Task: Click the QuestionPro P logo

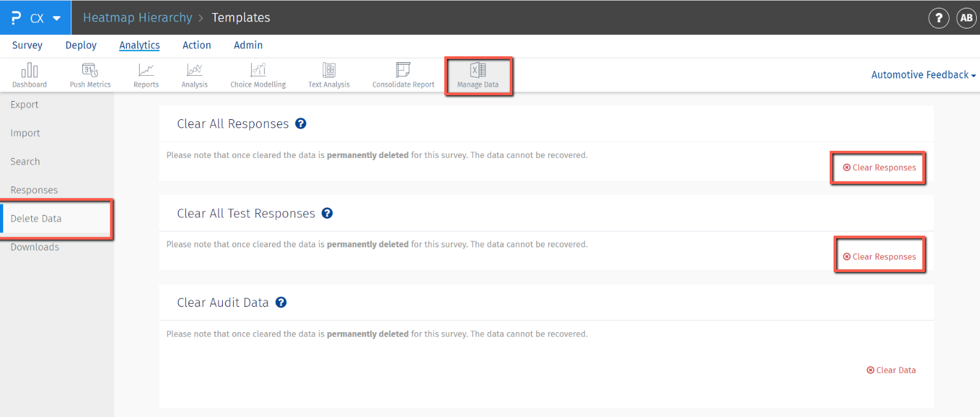Action: (x=17, y=18)
